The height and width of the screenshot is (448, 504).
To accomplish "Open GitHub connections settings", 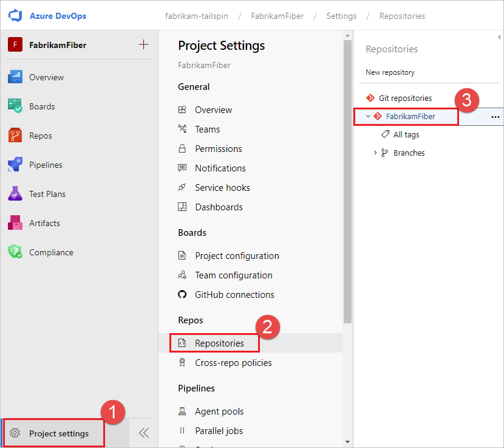I will [234, 294].
